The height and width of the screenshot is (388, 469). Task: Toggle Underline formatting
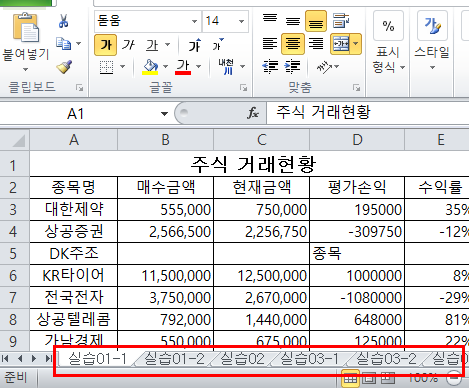(152, 45)
